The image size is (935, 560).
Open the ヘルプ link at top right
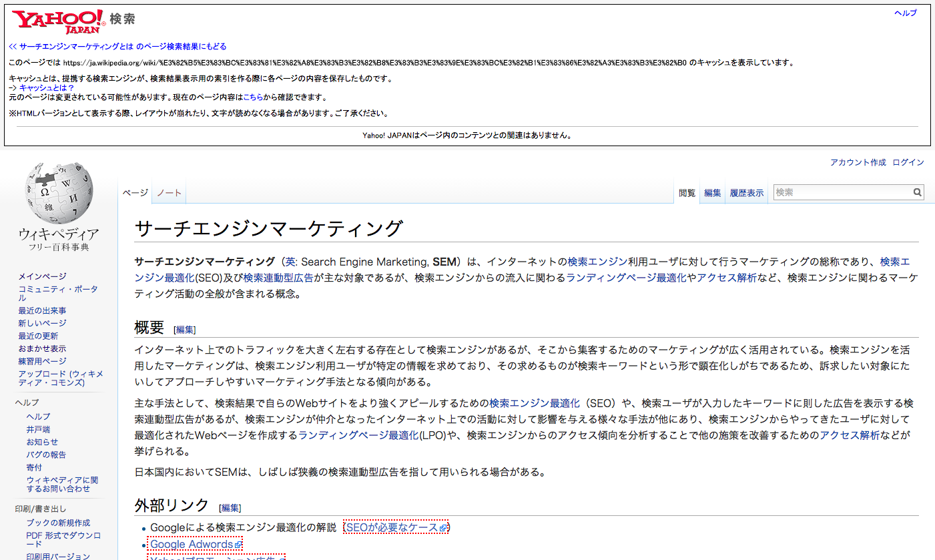(x=905, y=13)
